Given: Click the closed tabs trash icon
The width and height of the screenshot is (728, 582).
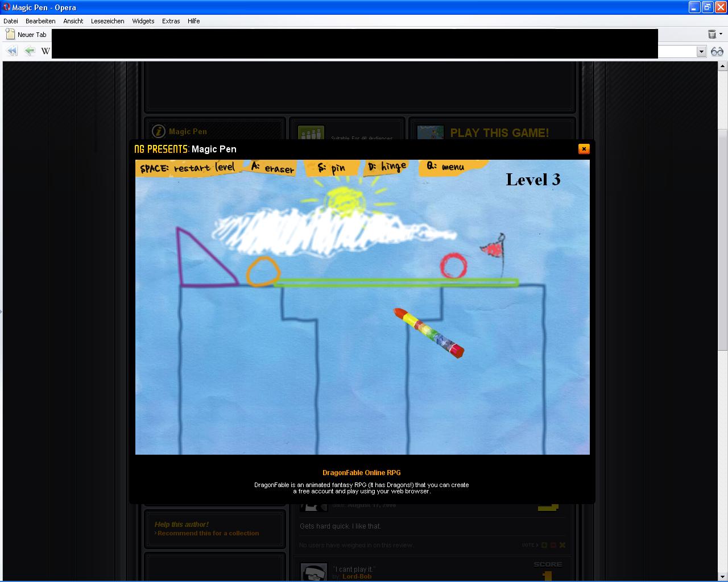Looking at the screenshot, I should click(712, 35).
